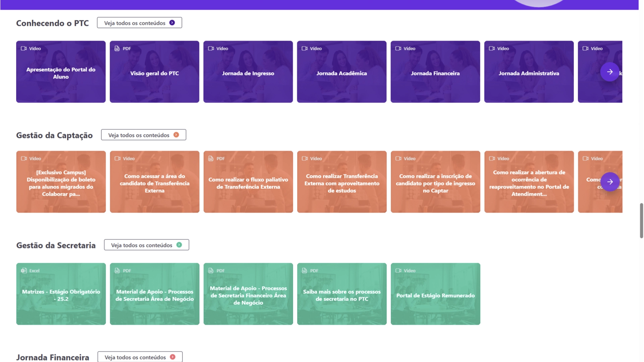The width and height of the screenshot is (644, 362).
Task: Click the PDF icon on Processos de Secretaria Área de Negócio card
Action: pyautogui.click(x=117, y=271)
